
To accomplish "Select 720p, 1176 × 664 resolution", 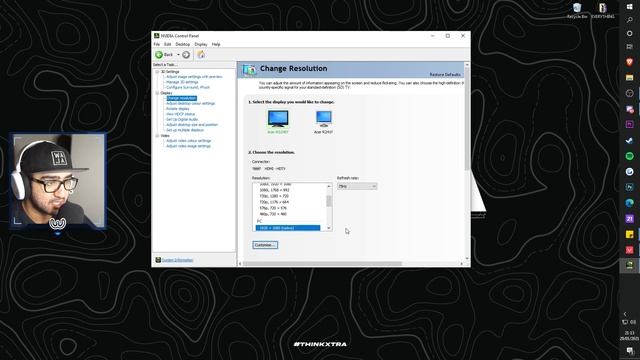I will [x=274, y=202].
